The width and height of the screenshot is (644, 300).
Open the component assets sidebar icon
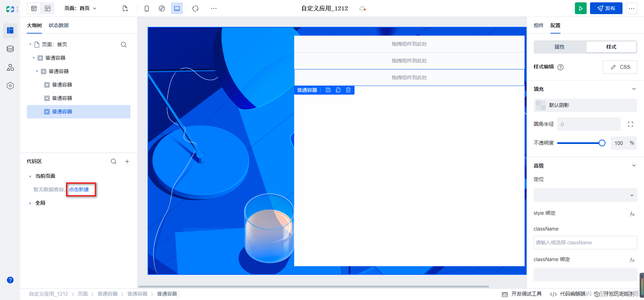[10, 67]
